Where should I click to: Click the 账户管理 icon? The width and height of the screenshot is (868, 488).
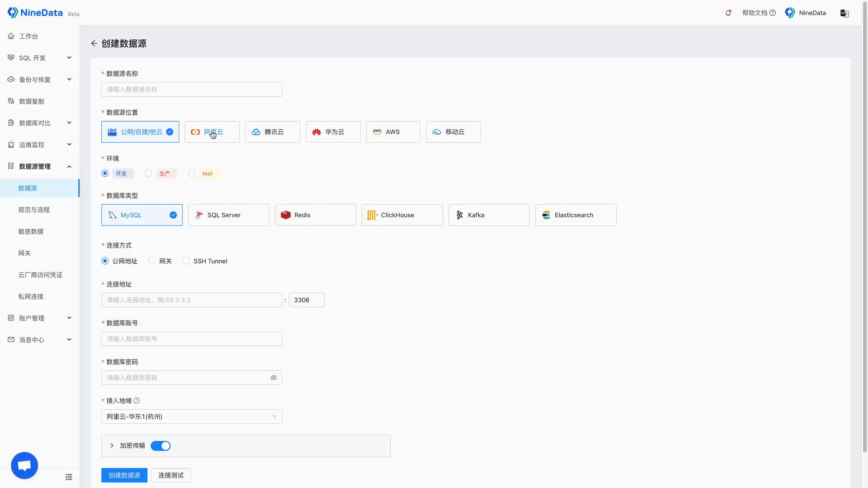11,318
